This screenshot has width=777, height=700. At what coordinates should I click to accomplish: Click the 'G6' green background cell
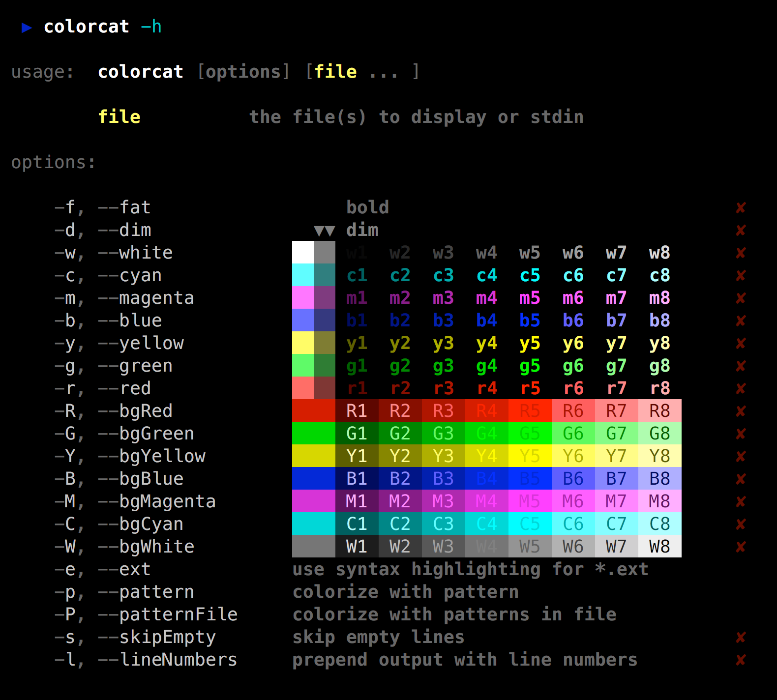tap(573, 433)
